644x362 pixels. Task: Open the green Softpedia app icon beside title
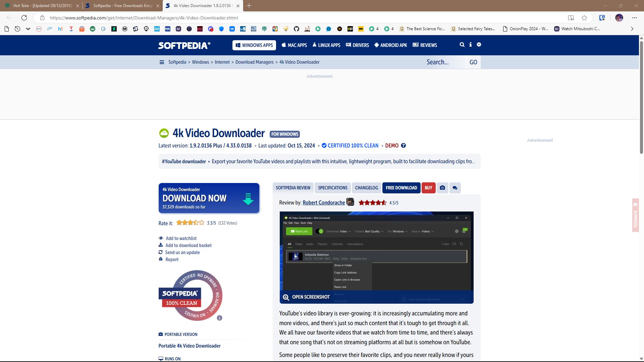[164, 133]
